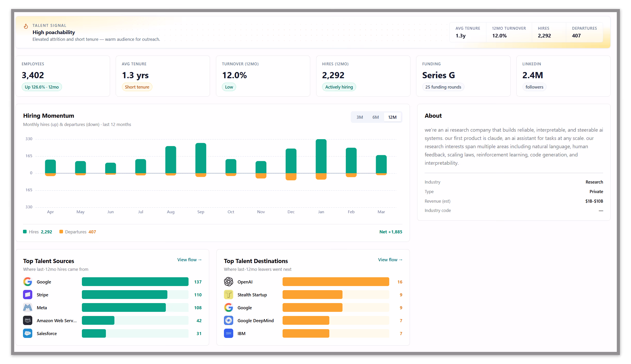Click the Stealth Startup logo
This screenshot has width=631, height=364.
point(229,295)
